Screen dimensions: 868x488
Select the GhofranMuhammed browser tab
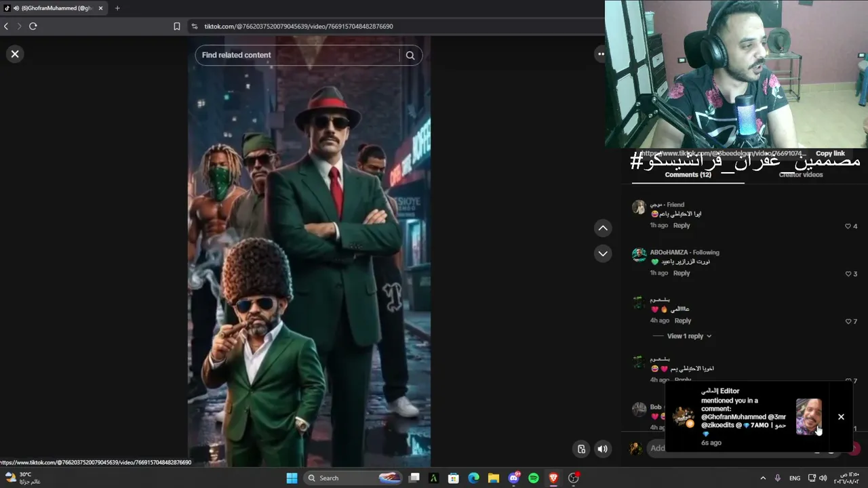pos(56,8)
